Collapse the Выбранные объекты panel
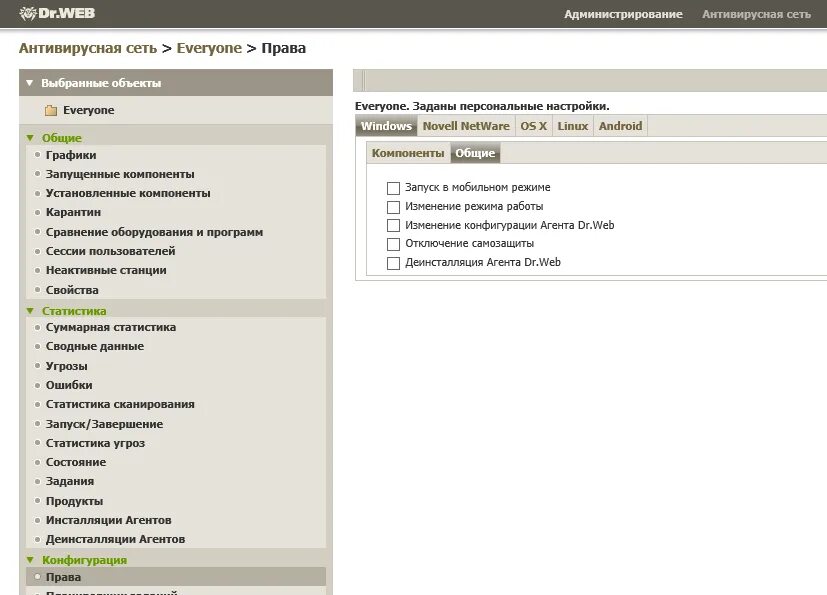827x595 pixels. pos(30,83)
